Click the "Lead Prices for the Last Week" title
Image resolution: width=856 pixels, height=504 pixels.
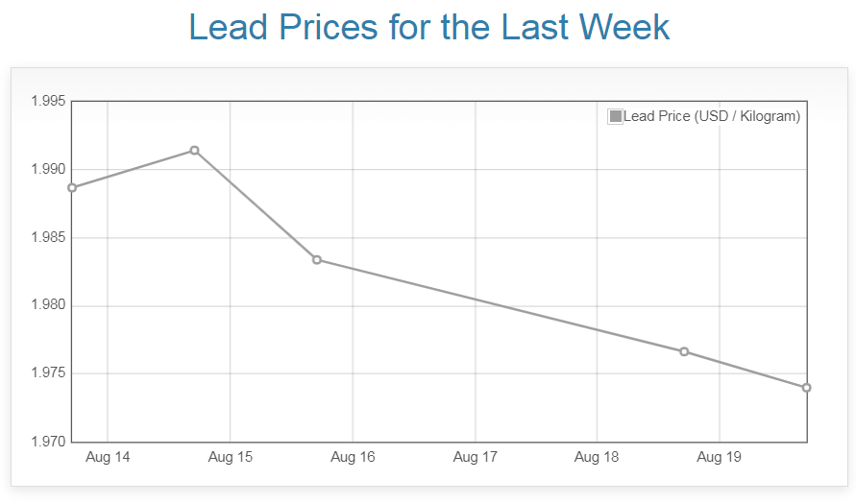click(428, 27)
